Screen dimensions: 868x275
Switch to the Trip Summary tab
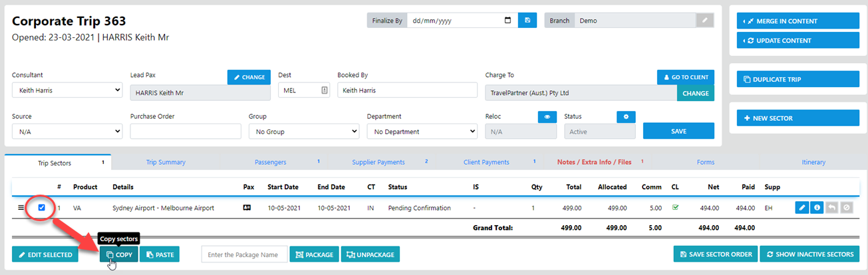[x=166, y=162]
